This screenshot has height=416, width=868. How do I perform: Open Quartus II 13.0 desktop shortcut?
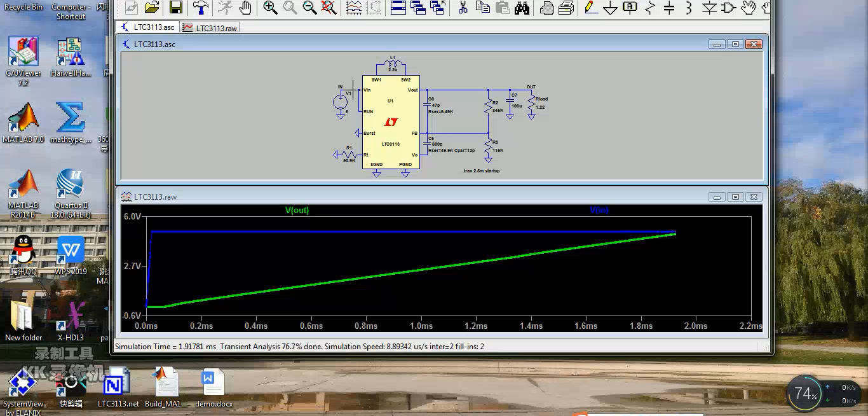[71, 193]
